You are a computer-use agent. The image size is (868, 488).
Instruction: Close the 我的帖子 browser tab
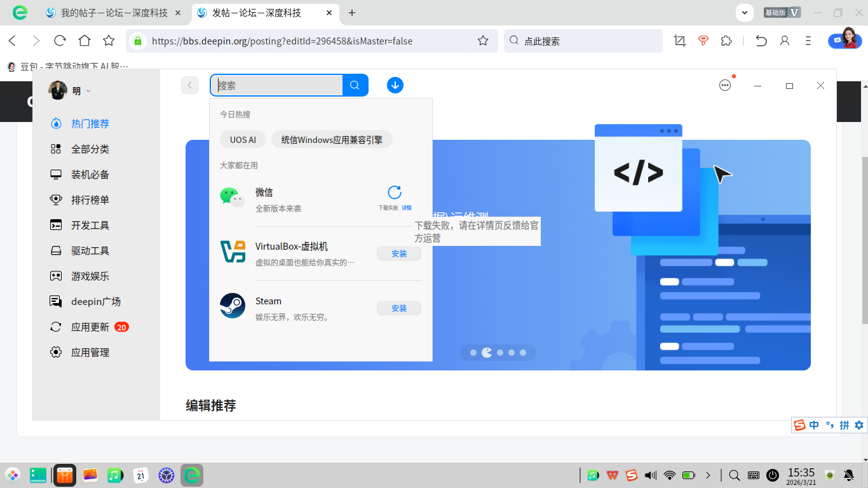pyautogui.click(x=177, y=13)
